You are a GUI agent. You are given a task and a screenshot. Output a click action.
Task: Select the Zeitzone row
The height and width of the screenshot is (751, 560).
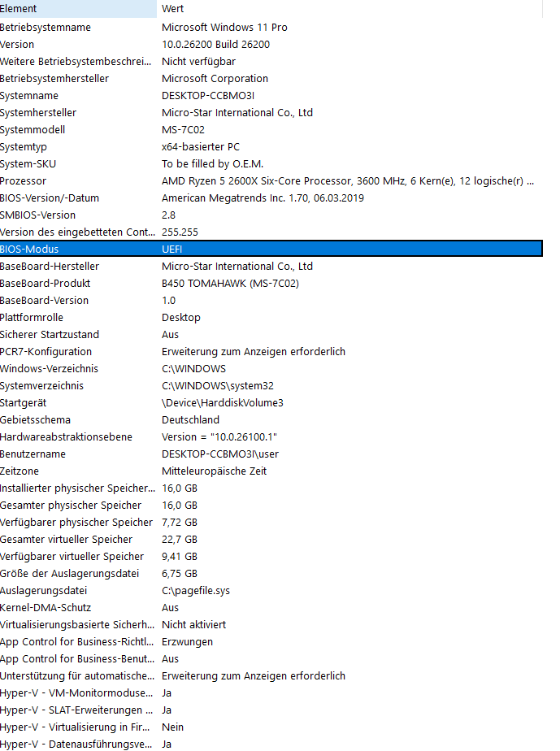(271, 471)
